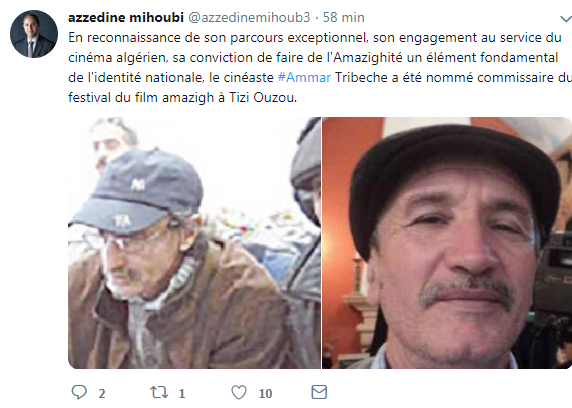
Task: Send tweet via the envelope message icon
Action: pyautogui.click(x=319, y=392)
